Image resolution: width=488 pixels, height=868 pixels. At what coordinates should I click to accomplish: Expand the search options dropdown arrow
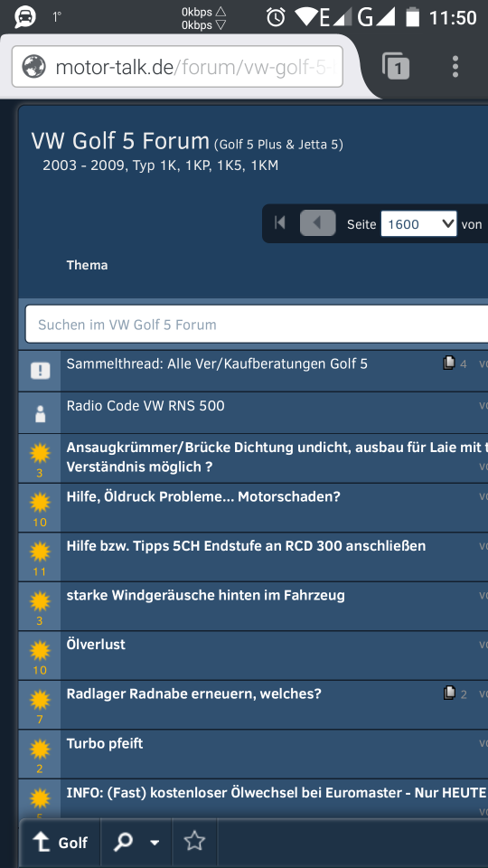(x=155, y=843)
